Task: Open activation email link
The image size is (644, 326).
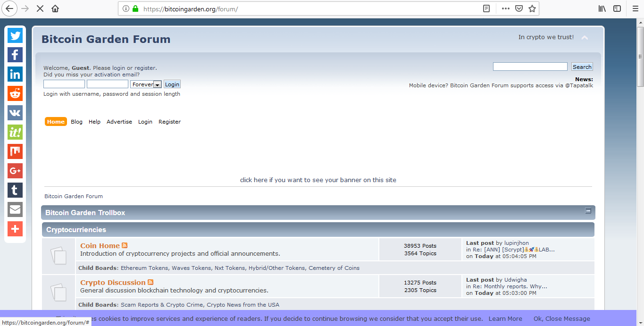Action: (92, 75)
